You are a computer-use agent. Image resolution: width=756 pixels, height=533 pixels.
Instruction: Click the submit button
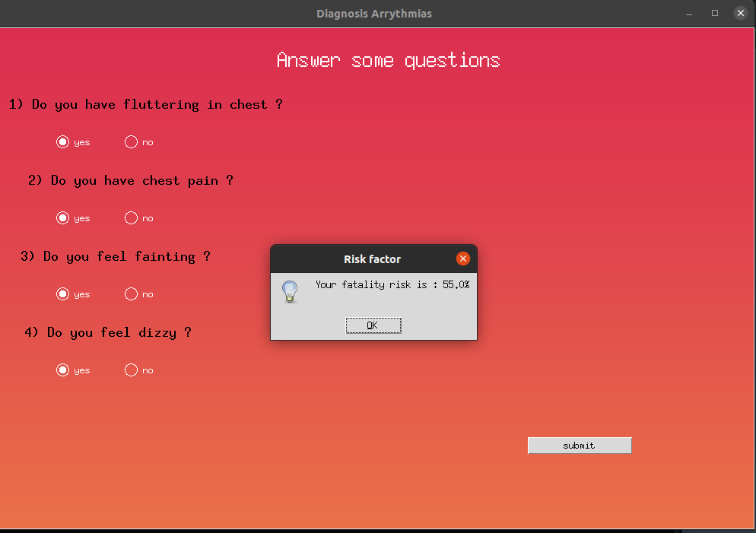tap(580, 446)
